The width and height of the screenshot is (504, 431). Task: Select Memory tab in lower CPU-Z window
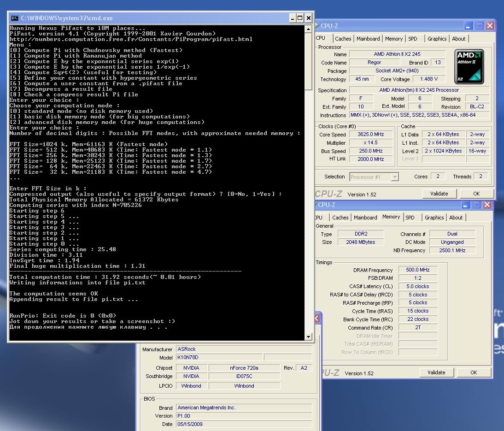click(391, 217)
